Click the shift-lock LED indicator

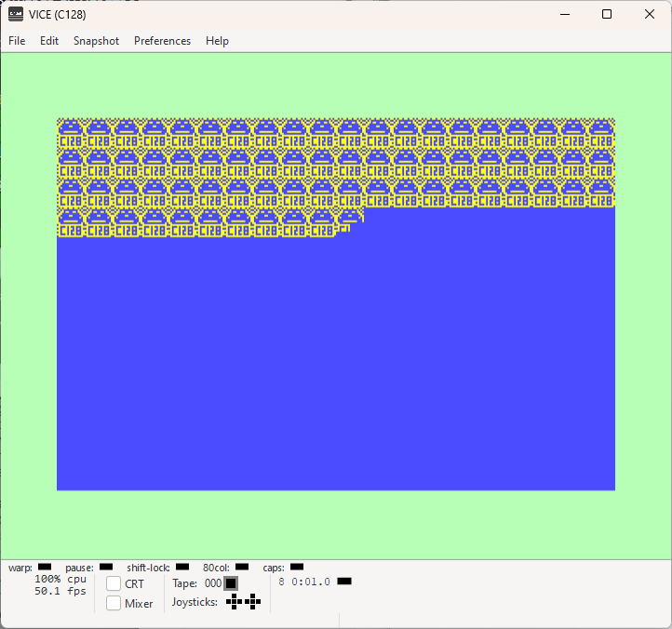[182, 567]
